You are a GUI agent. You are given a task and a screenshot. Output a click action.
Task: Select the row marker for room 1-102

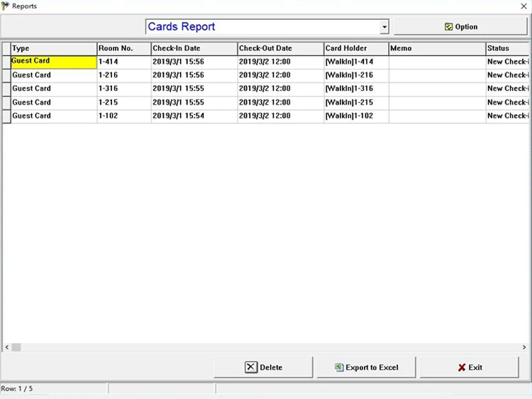coord(6,116)
